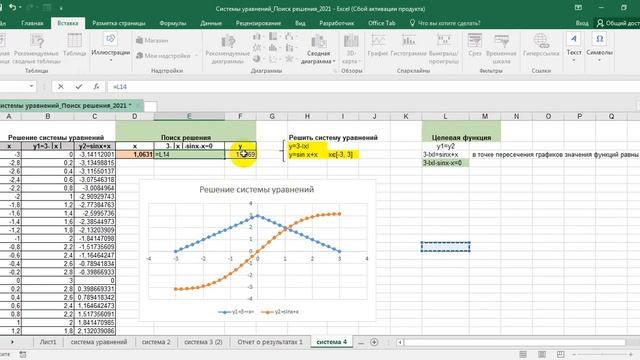Click the chart title 'Решение системы уравнений'
This screenshot has height=360, width=640.
[256, 189]
